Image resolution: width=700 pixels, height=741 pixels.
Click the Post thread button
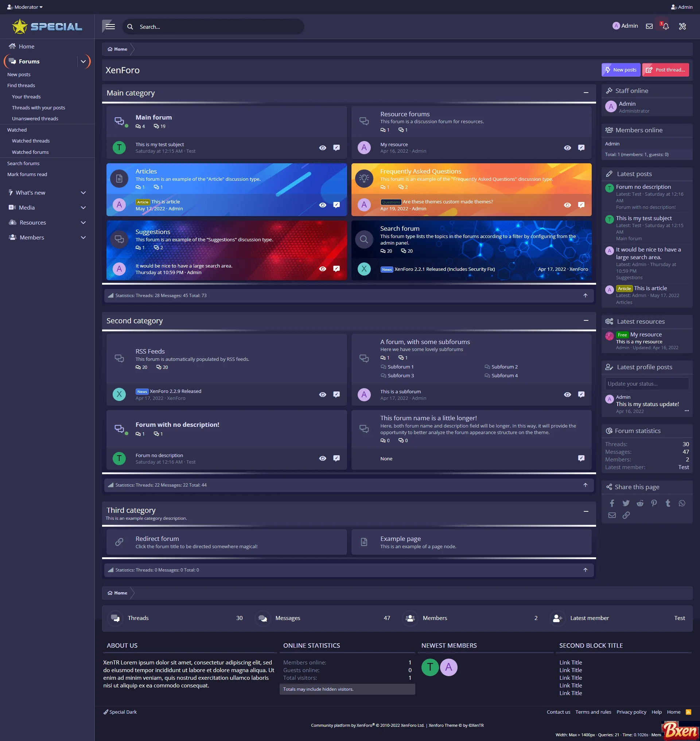coord(666,70)
